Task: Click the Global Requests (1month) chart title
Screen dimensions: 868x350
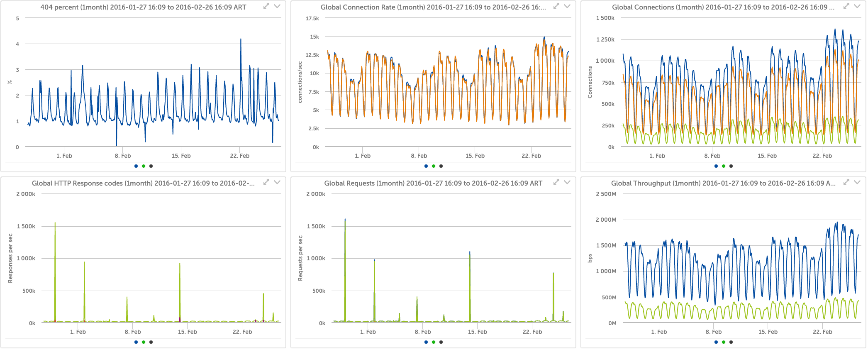Action: tap(433, 183)
